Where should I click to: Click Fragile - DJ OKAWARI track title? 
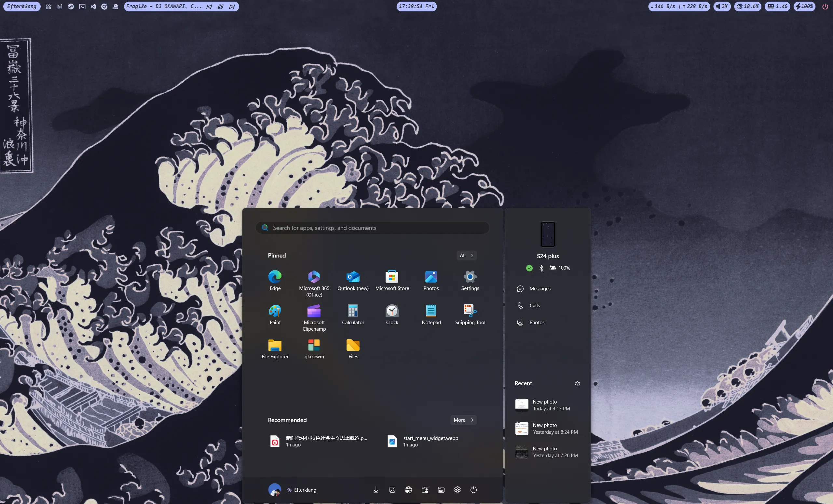(x=164, y=7)
